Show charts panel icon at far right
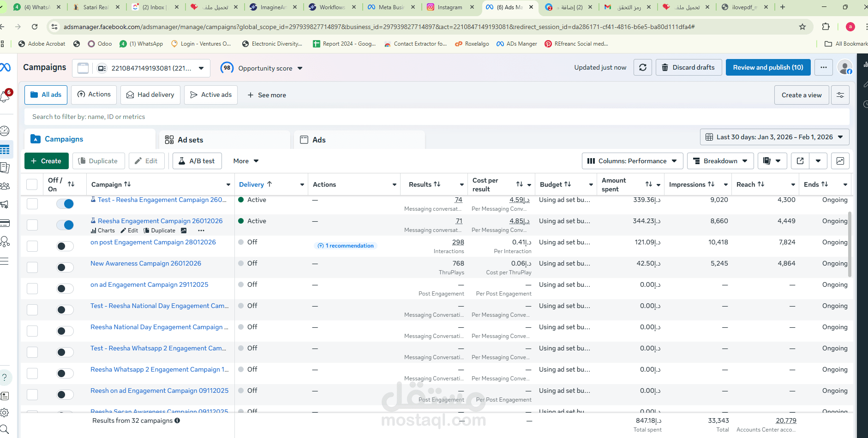Image resolution: width=868 pixels, height=438 pixels. pos(840,161)
